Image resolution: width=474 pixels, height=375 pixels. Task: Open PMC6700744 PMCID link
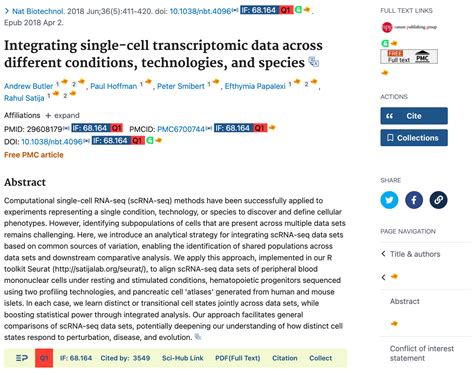point(181,129)
